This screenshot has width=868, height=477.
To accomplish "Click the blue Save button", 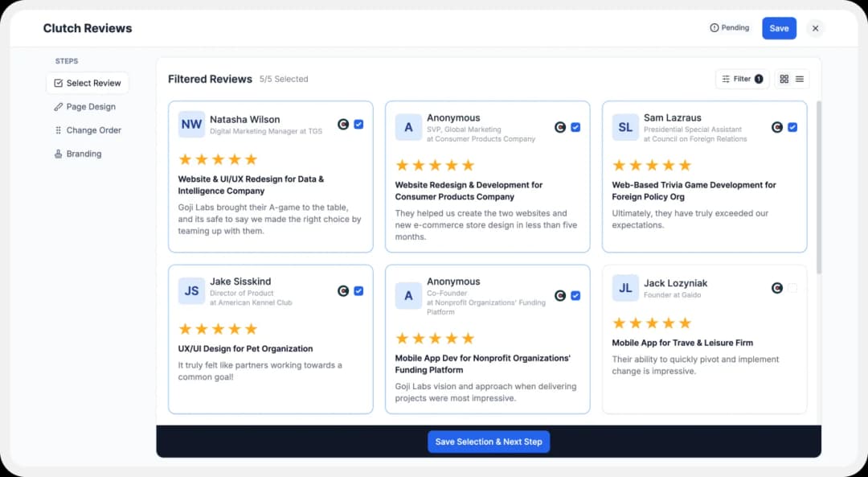I will tap(779, 28).
